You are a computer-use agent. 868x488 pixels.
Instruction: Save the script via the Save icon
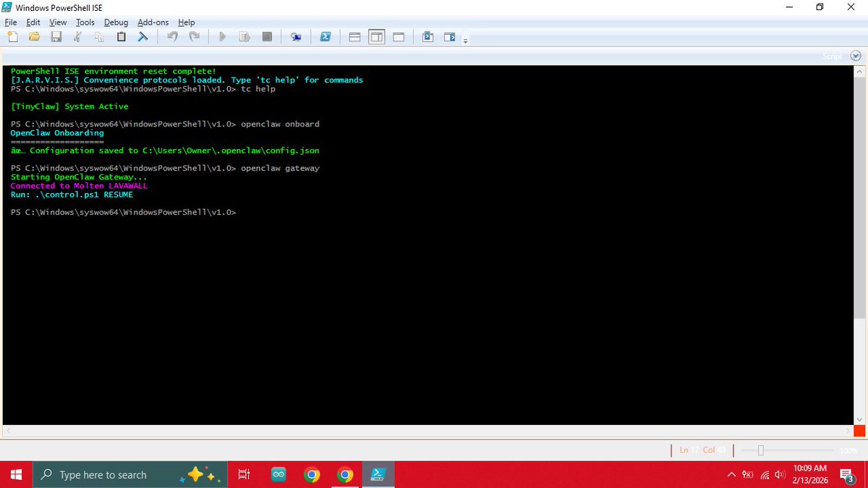coord(56,36)
